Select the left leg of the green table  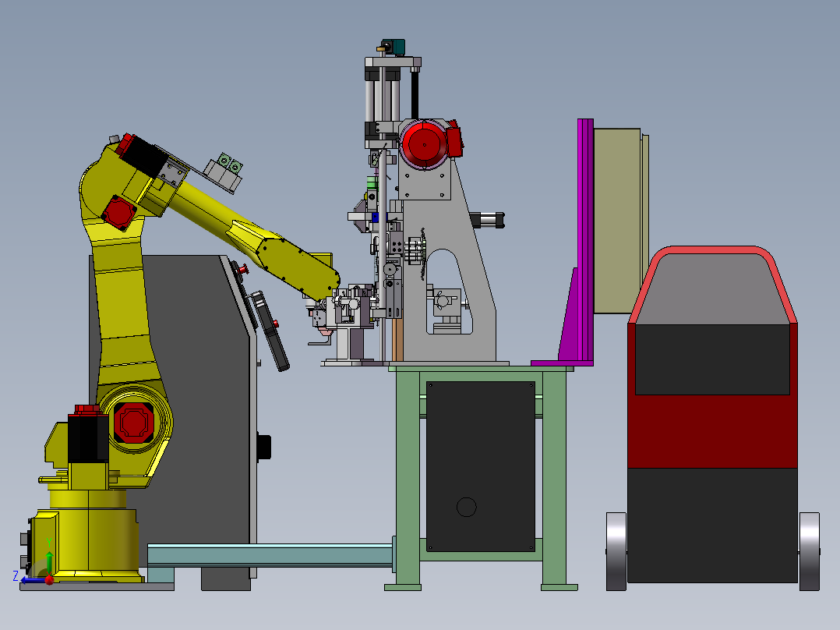(x=407, y=479)
